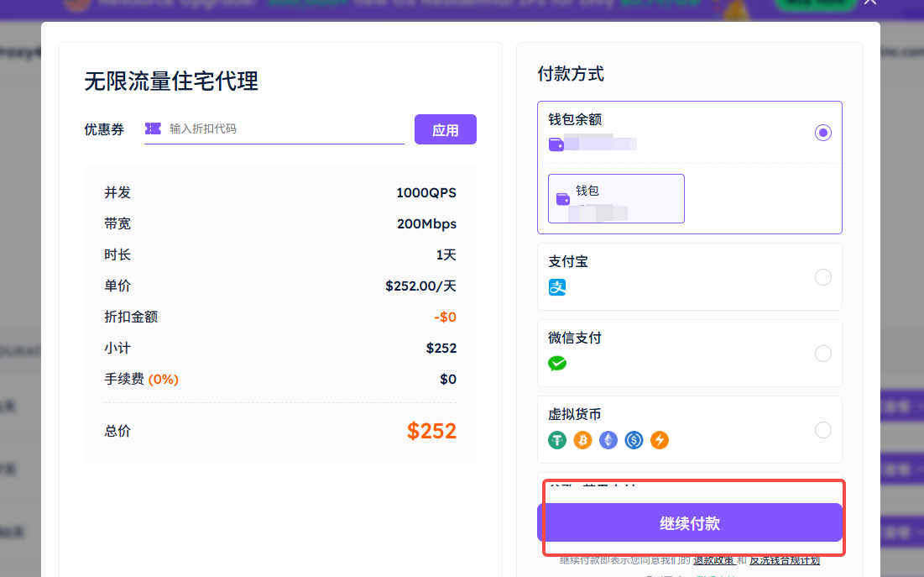The width and height of the screenshot is (924, 577).
Task: Select the 支付宝 payment radio button
Action: tap(823, 277)
